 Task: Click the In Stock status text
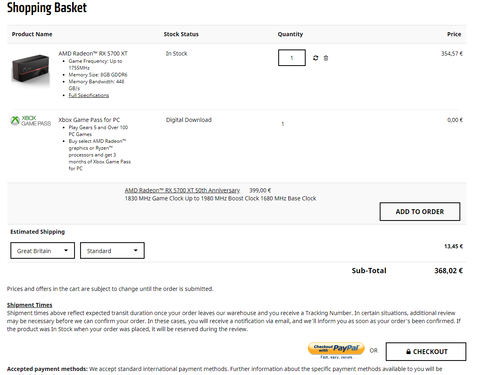(177, 53)
